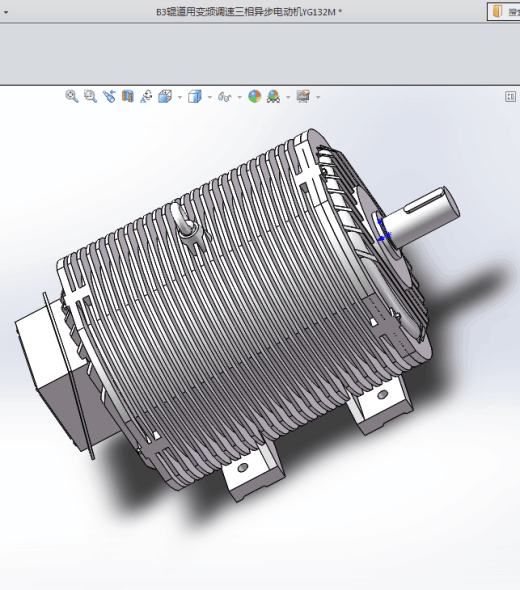The image size is (520, 590).
Task: Open the Display Style dropdown arrow
Action: click(x=210, y=97)
